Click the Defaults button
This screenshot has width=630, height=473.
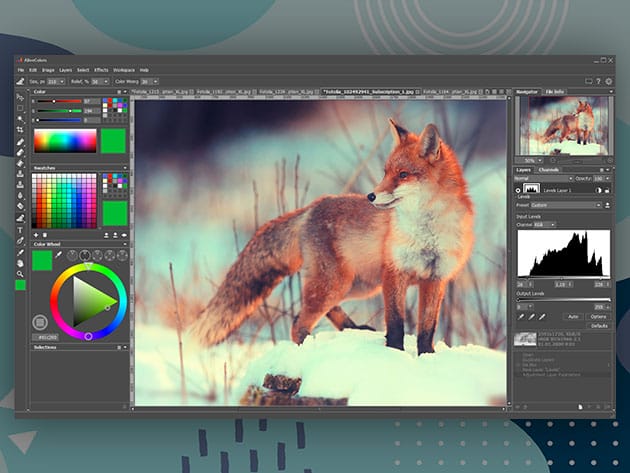598,326
